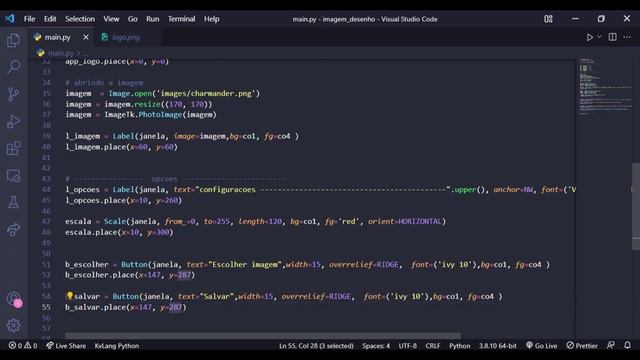
Task: Click b_salvar.place on line 55
Action: click(95, 307)
